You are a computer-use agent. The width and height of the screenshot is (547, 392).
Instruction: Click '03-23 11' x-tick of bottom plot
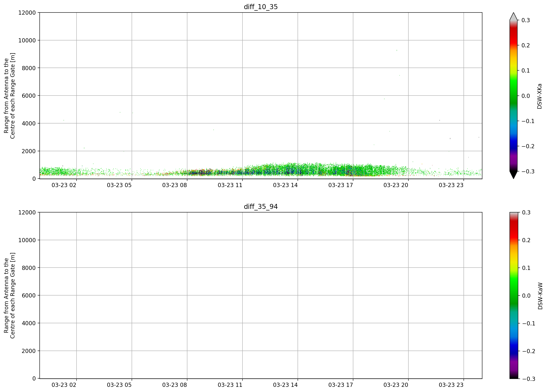[x=230, y=385]
